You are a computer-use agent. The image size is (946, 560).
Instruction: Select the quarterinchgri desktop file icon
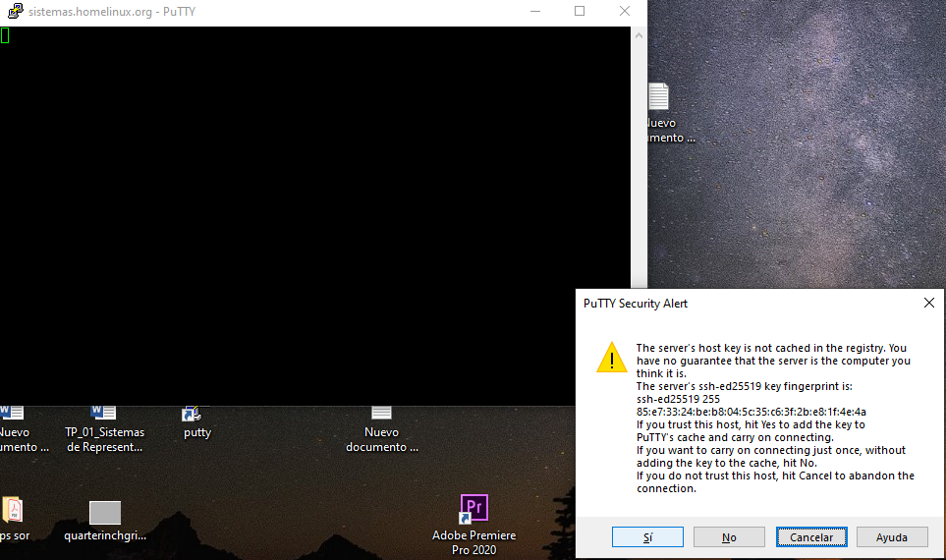105,514
